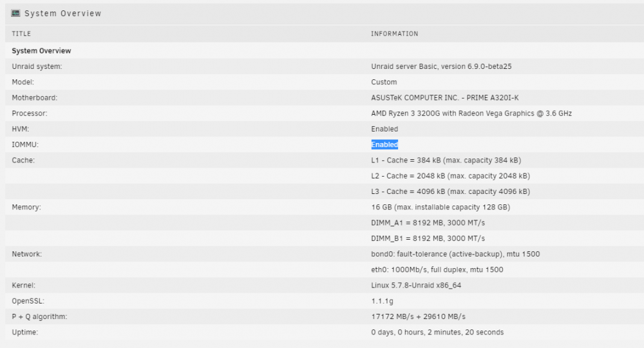Click the Linux 5.7.8-Unraid kernel text
Viewport: 644px width, 348px height.
[416, 285]
